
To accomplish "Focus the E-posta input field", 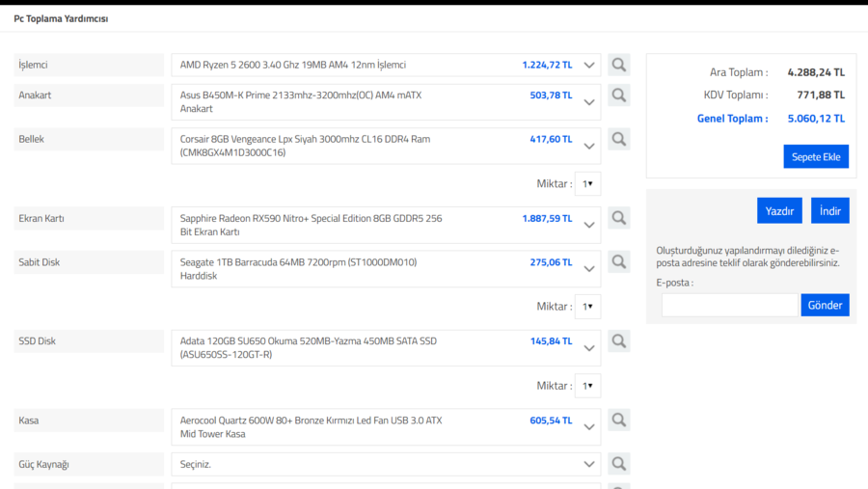I will 730,305.
